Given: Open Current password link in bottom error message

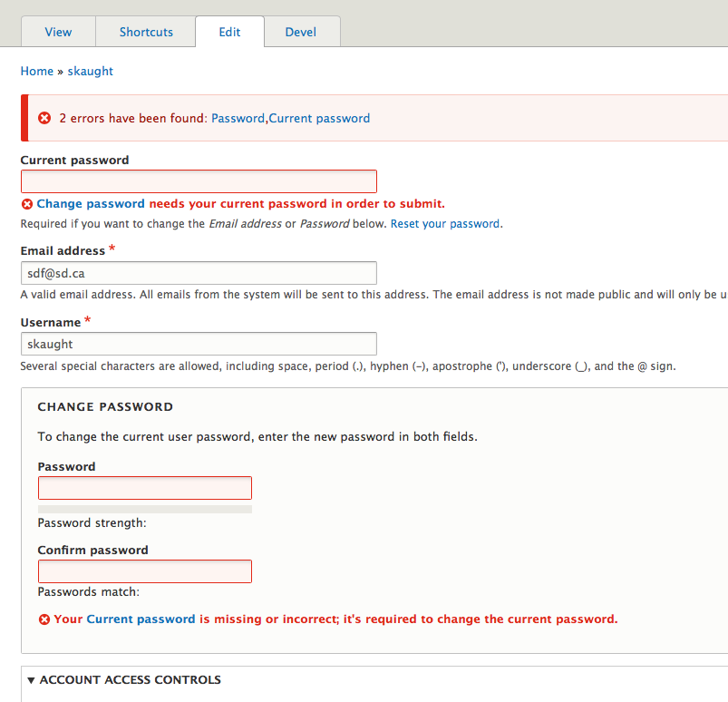Looking at the screenshot, I should coord(141,619).
